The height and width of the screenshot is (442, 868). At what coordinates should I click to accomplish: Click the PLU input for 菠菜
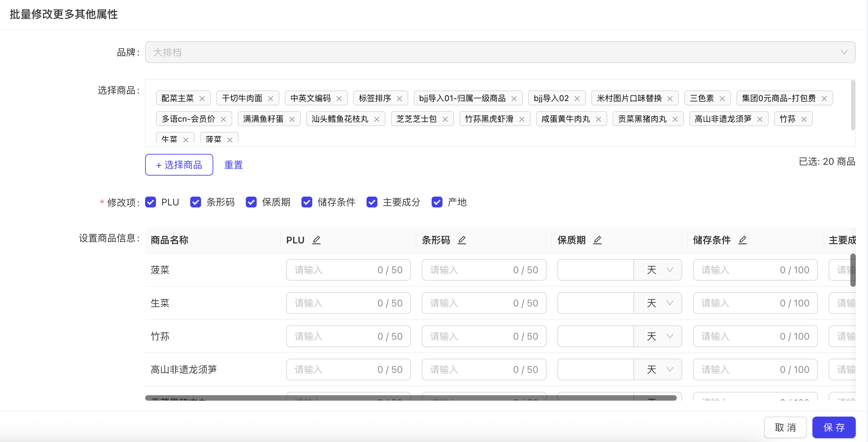[349, 270]
